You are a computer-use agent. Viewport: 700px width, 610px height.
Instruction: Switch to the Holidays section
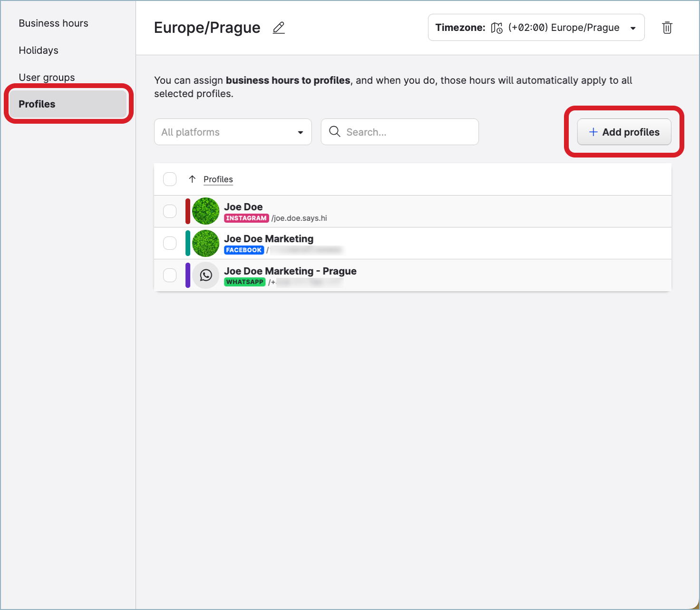[39, 50]
